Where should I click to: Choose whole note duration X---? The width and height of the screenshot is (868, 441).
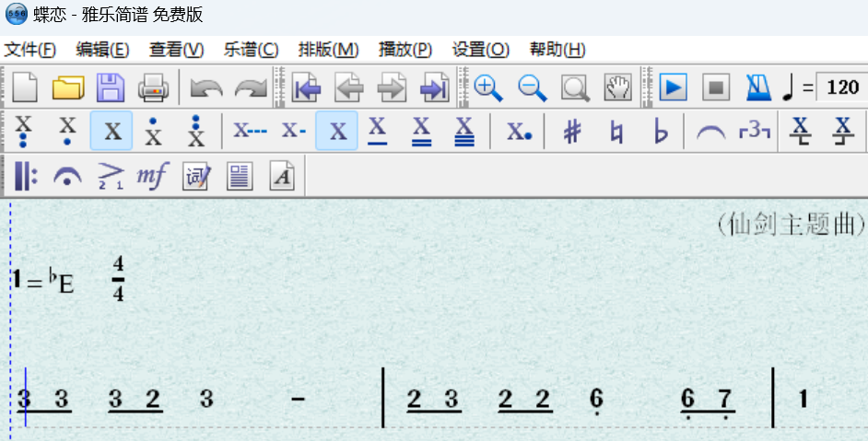(x=250, y=131)
